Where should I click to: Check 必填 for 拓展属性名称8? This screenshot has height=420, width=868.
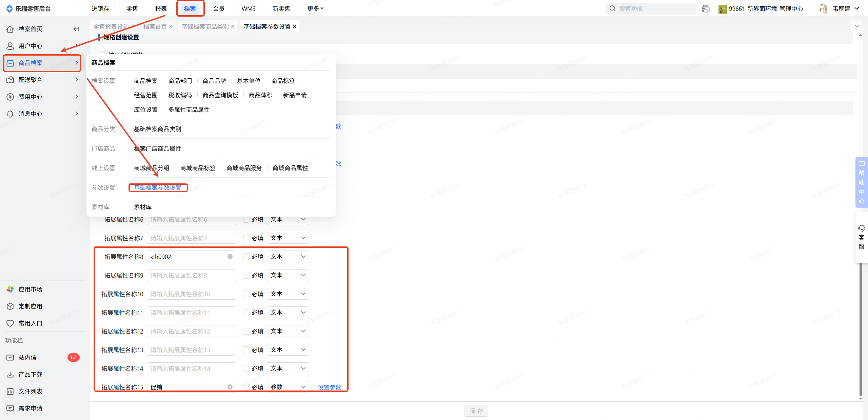(246, 257)
